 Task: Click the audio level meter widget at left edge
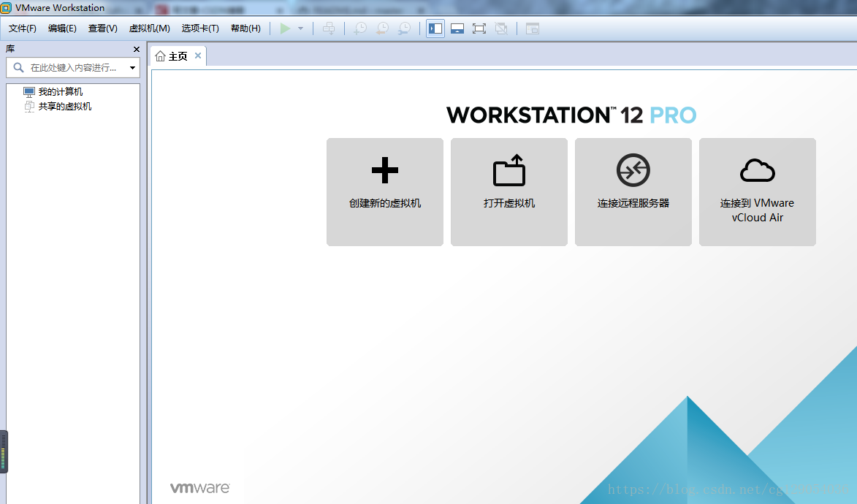tap(3, 452)
